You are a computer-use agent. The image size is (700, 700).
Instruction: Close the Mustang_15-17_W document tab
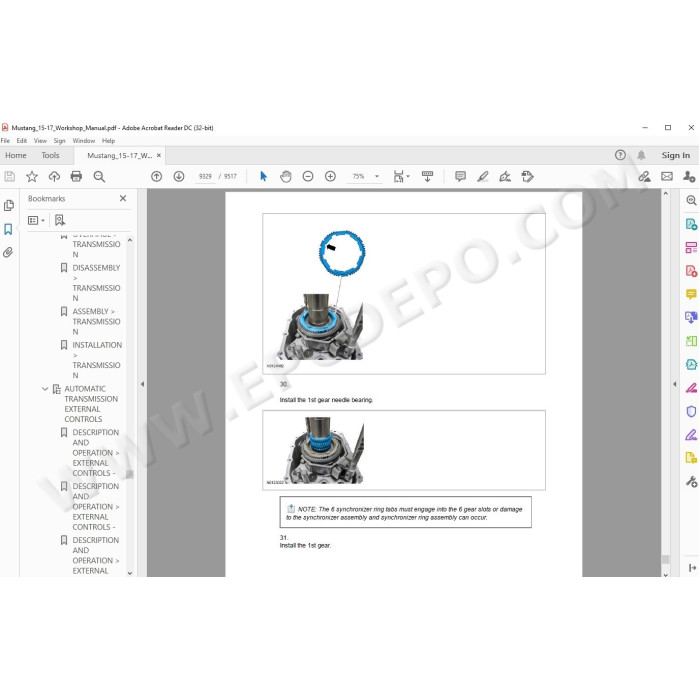click(158, 155)
